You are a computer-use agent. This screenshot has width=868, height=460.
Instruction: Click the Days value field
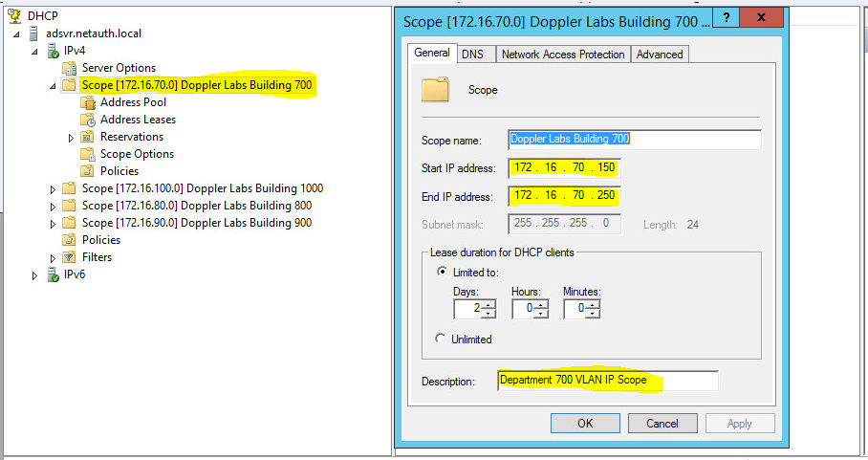(x=467, y=308)
